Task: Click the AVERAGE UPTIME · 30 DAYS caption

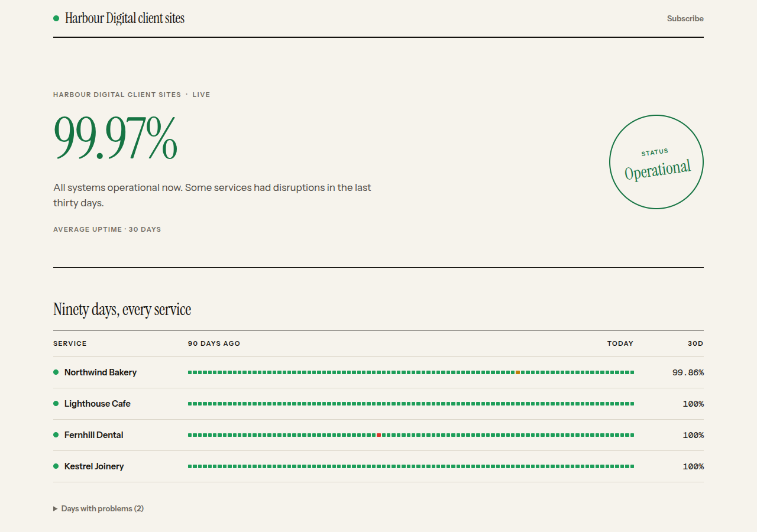Action: (x=107, y=229)
